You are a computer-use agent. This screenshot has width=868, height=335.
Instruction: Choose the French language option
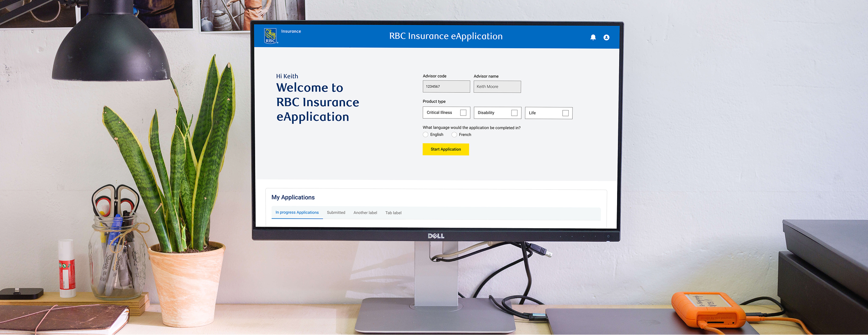click(x=454, y=135)
